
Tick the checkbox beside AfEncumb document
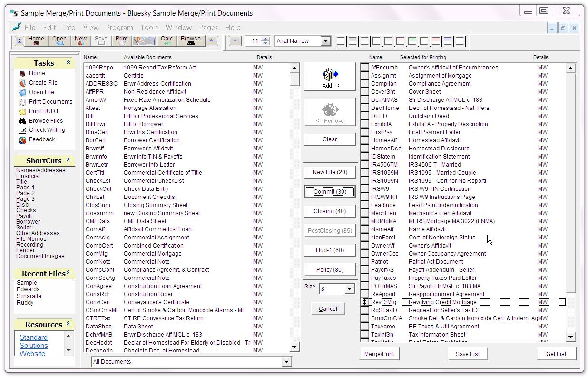point(365,68)
